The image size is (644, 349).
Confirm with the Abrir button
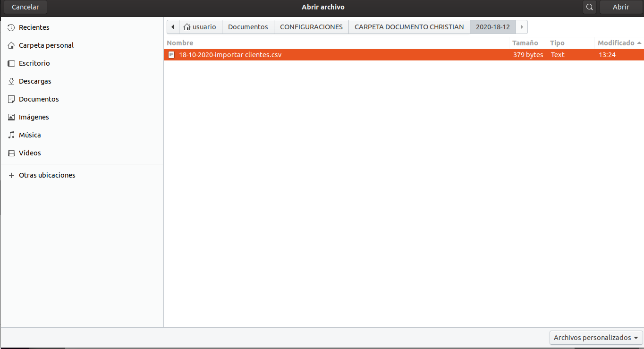point(621,7)
